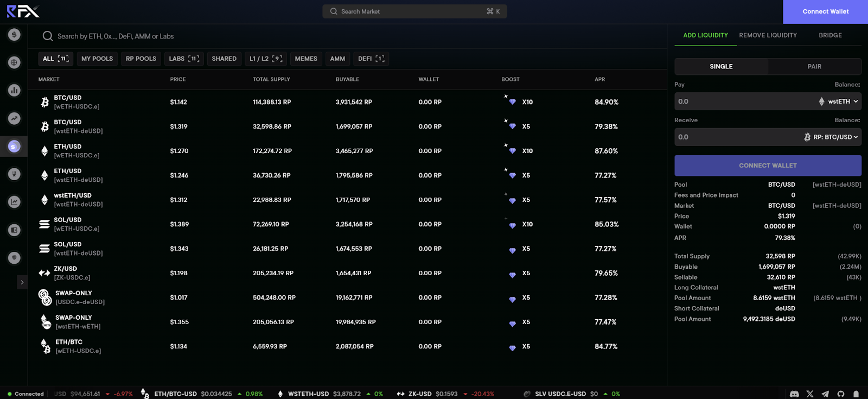
Task: Open the bar chart sidebar icon
Action: 14,90
